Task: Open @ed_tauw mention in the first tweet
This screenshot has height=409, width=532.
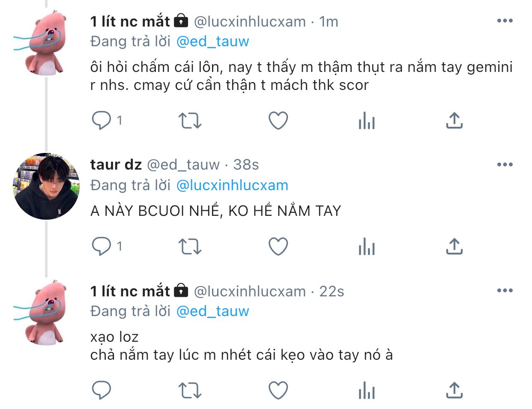Action: pyautogui.click(x=212, y=42)
